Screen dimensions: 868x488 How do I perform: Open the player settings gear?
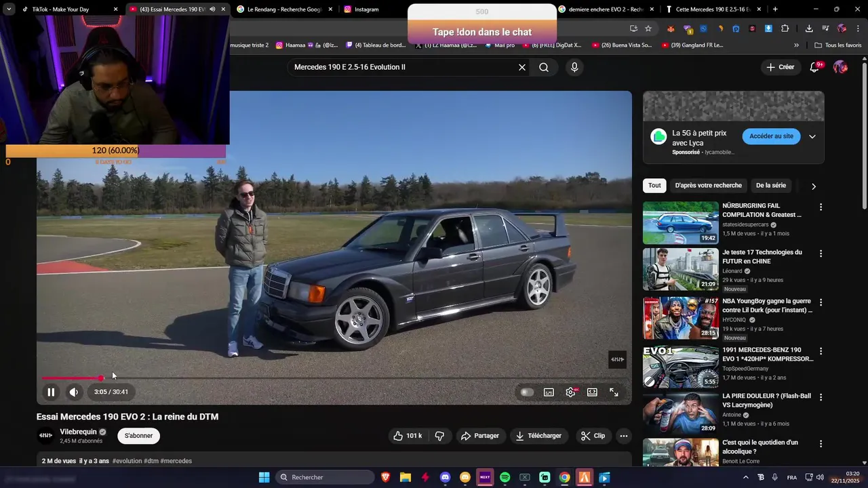tap(570, 392)
